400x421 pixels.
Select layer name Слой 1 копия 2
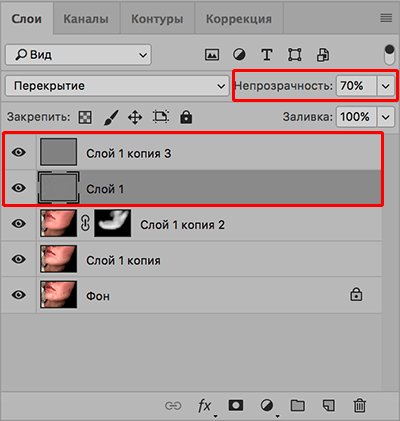(x=182, y=225)
